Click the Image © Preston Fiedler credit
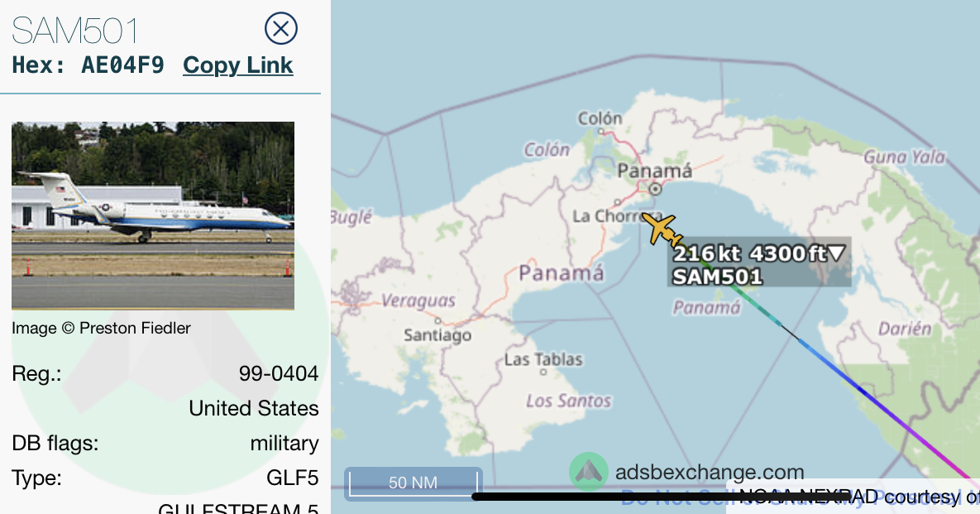This screenshot has height=514, width=980. tap(101, 329)
